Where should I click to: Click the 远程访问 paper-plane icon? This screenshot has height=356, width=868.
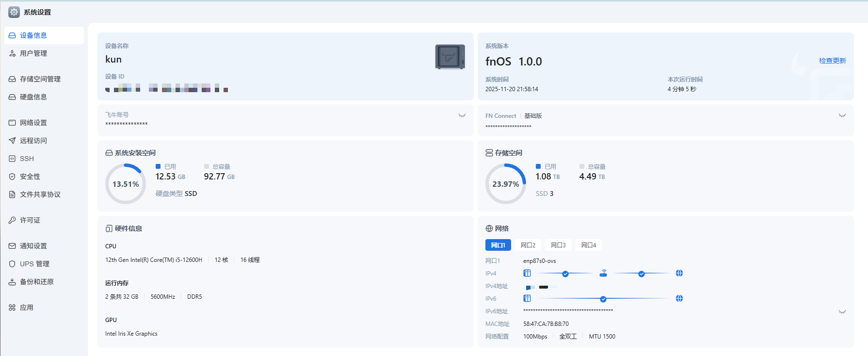pyautogui.click(x=12, y=141)
